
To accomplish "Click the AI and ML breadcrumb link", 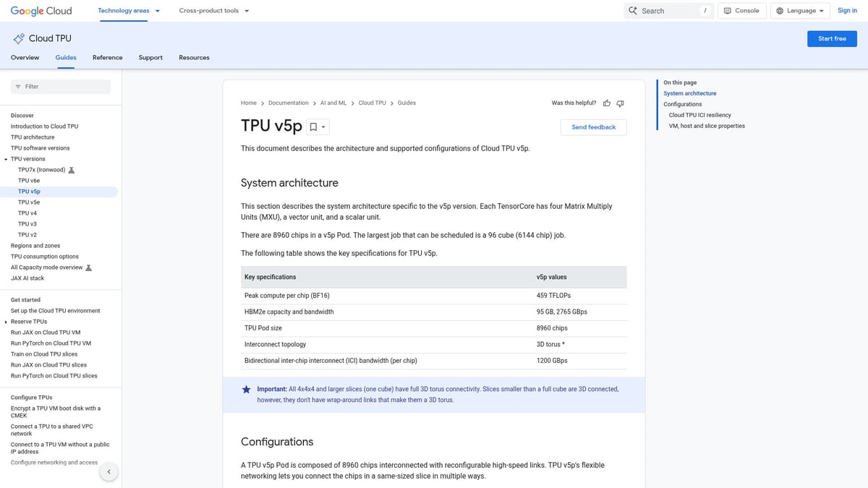I will point(333,103).
